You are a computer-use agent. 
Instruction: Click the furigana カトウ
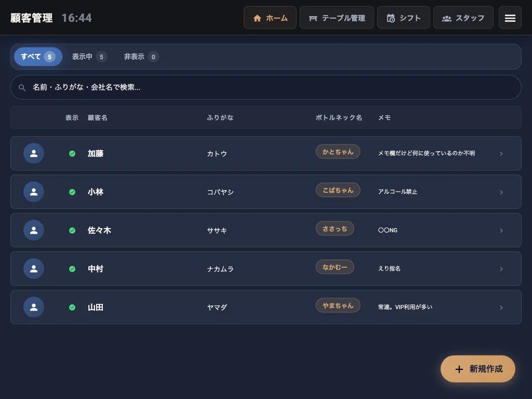pyautogui.click(x=217, y=154)
